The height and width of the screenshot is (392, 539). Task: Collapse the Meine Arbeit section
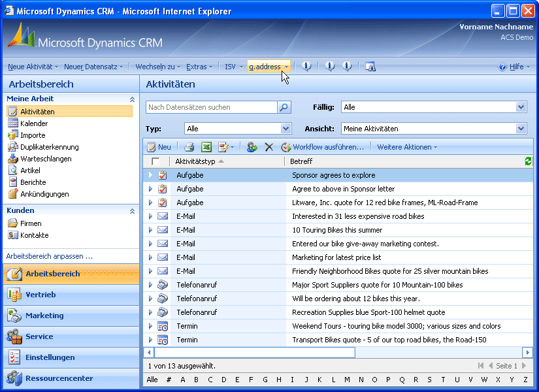[133, 99]
